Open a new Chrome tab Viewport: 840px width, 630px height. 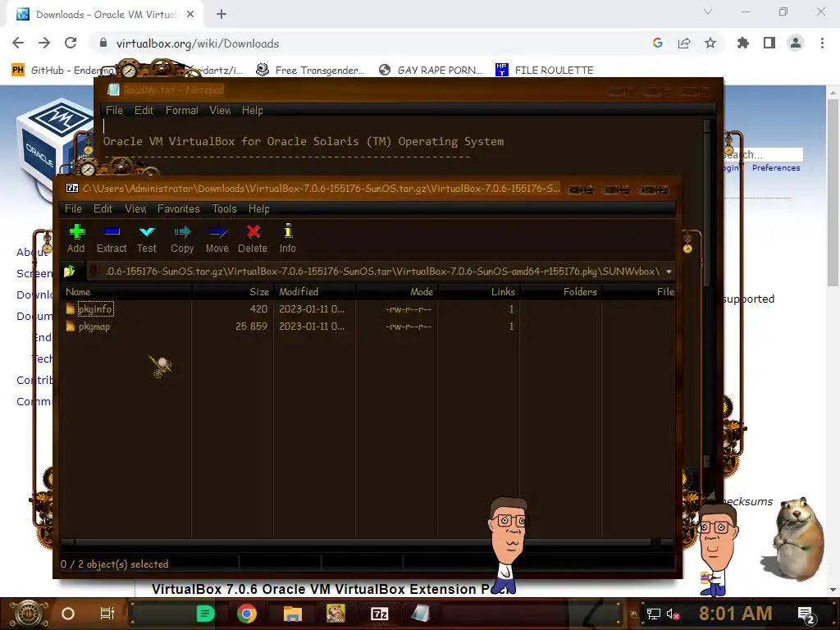tap(221, 15)
